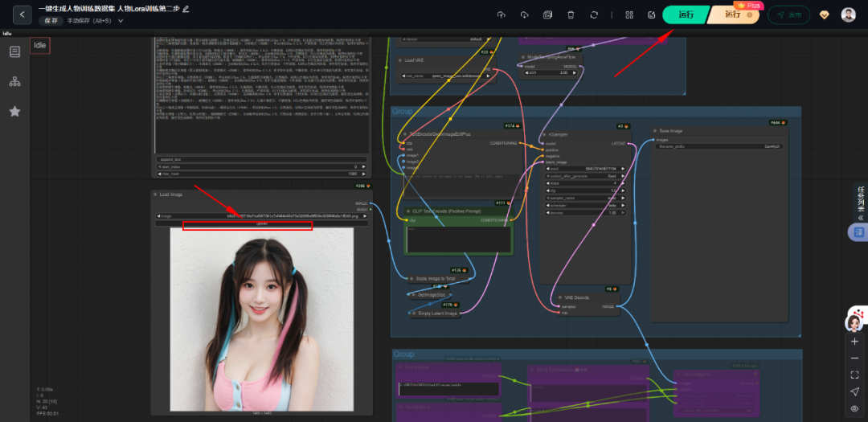The height and width of the screenshot is (422, 868).
Task: Collapse the KSampler node via its dot
Action: click(545, 134)
